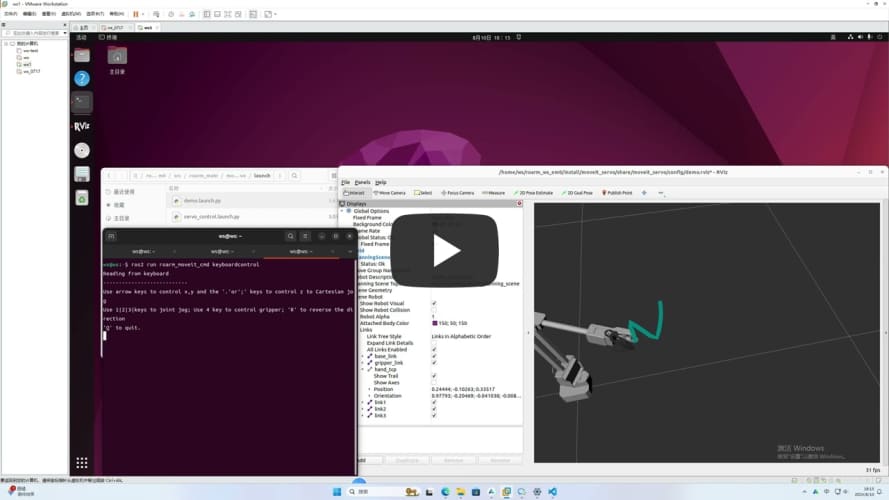
Task: Toggle the Show Trail checkbox
Action: click(434, 376)
